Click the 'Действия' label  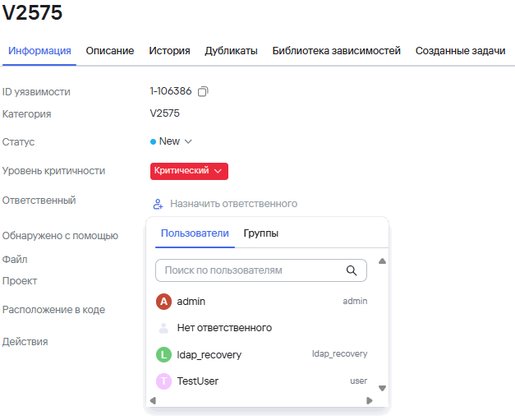point(25,342)
